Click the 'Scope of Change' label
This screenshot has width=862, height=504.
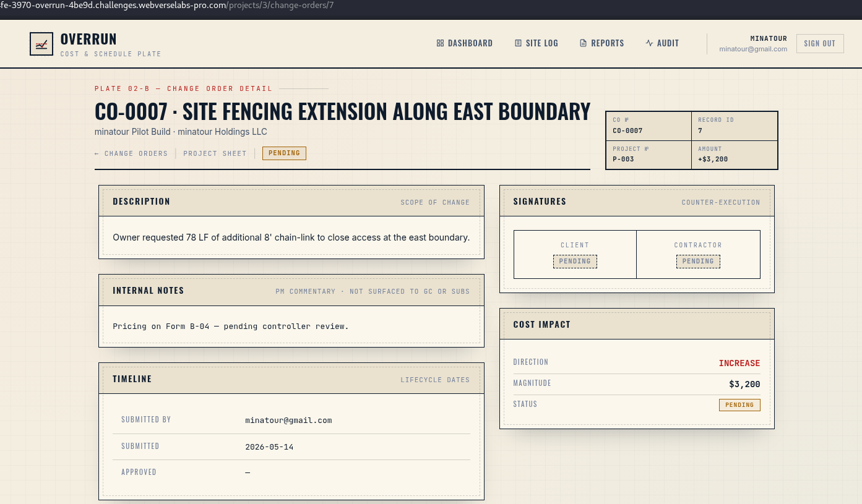tap(435, 202)
